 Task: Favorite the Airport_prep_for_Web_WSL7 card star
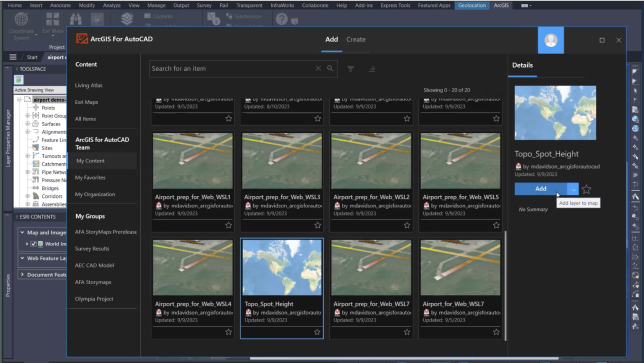click(407, 332)
